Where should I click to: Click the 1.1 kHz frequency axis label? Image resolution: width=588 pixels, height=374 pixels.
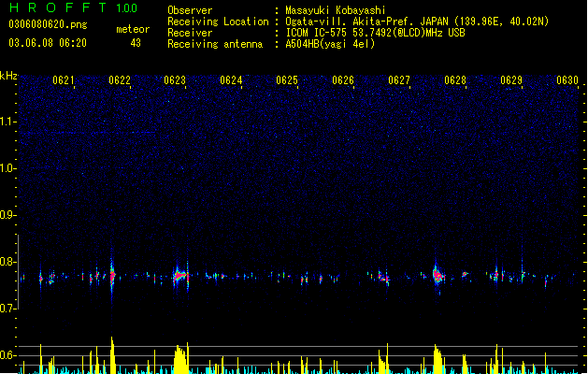7,122
